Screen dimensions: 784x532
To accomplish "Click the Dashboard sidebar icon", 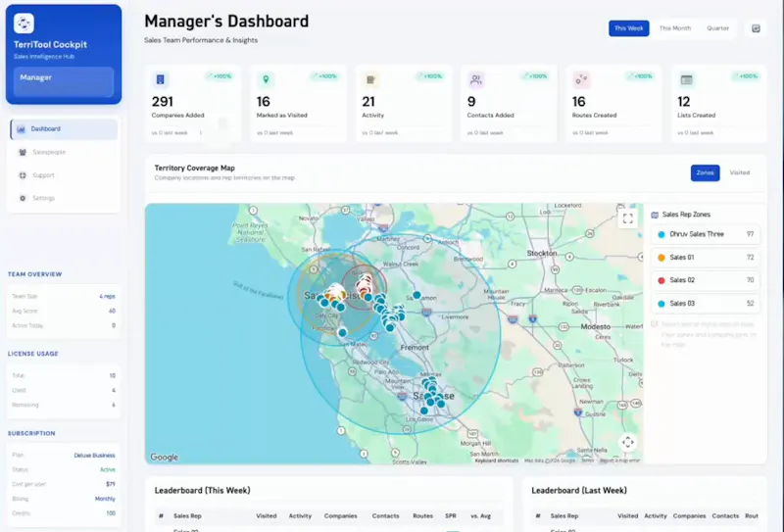I will (21, 129).
